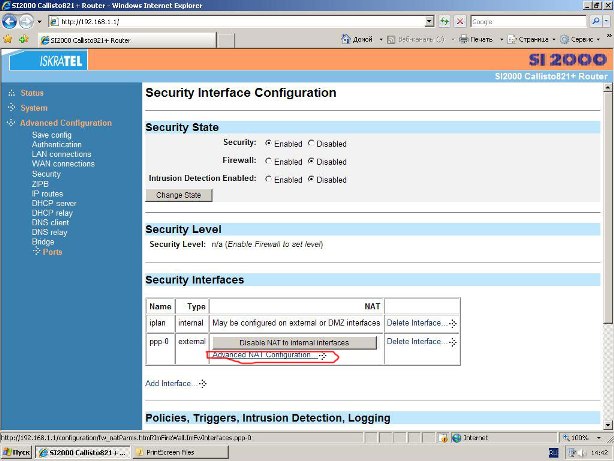Select the SI2000 Callisto821+ Router tab
The height and width of the screenshot is (461, 614).
(x=126, y=40)
